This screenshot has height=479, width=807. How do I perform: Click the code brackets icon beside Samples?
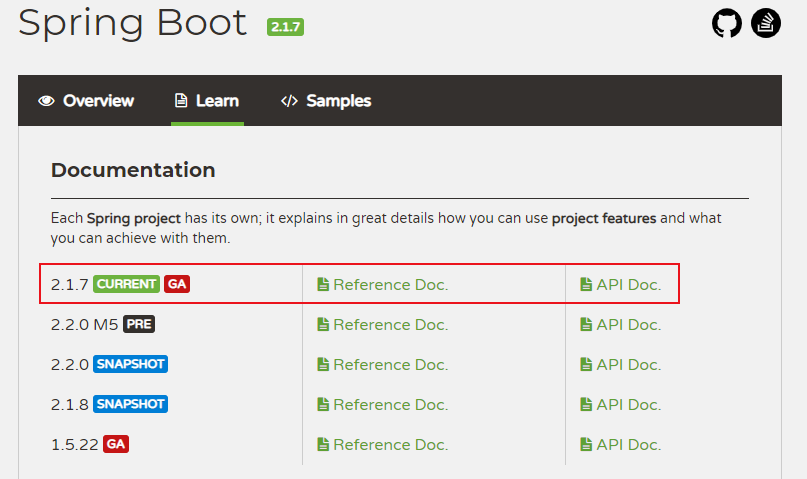(289, 101)
